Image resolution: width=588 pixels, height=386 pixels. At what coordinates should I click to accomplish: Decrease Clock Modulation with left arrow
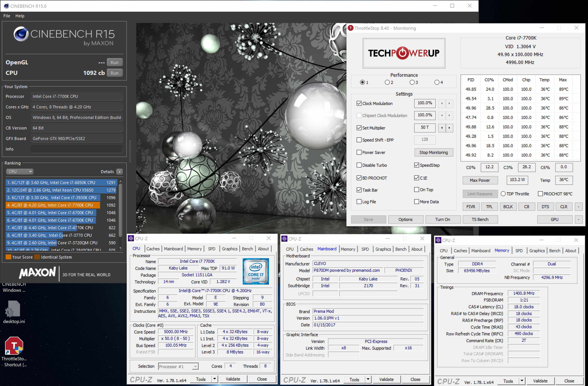(x=442, y=103)
